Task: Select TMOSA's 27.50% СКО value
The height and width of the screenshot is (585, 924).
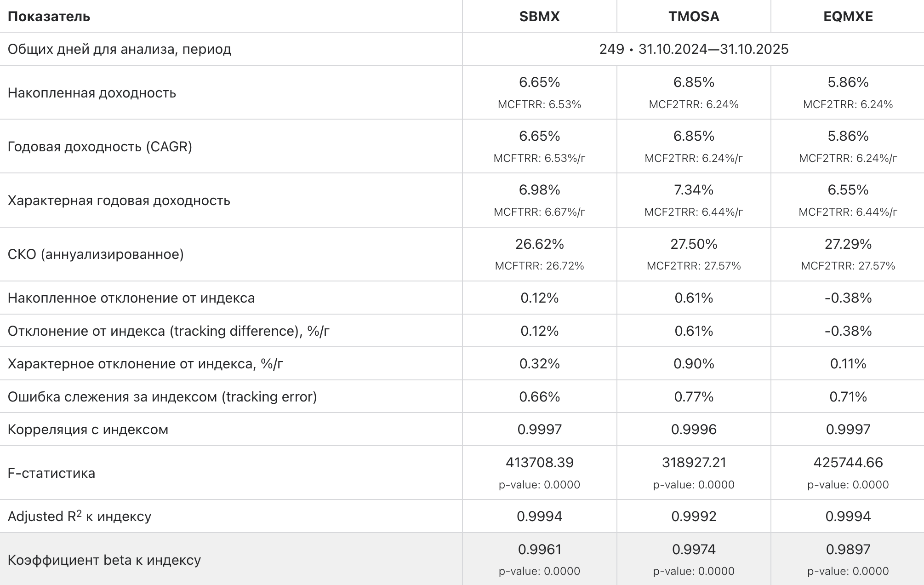Action: point(694,244)
